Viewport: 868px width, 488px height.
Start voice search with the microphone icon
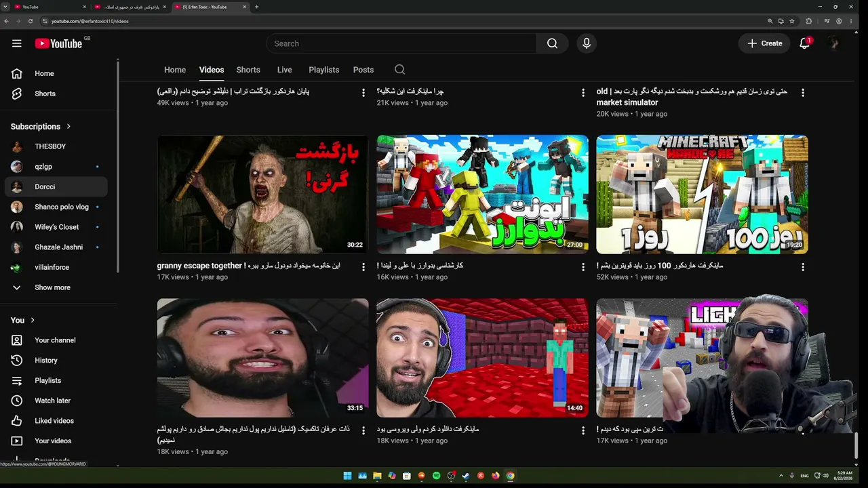587,43
